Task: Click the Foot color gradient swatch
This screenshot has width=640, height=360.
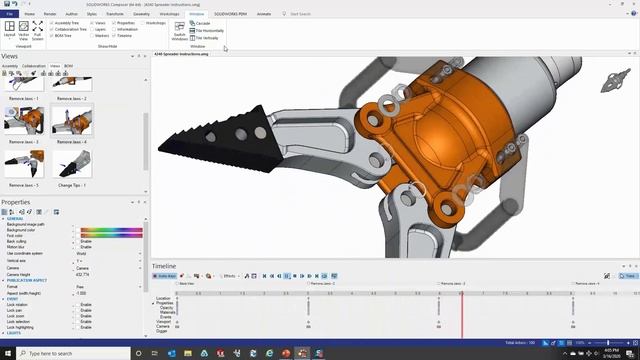Action: pyautogui.click(x=111, y=236)
